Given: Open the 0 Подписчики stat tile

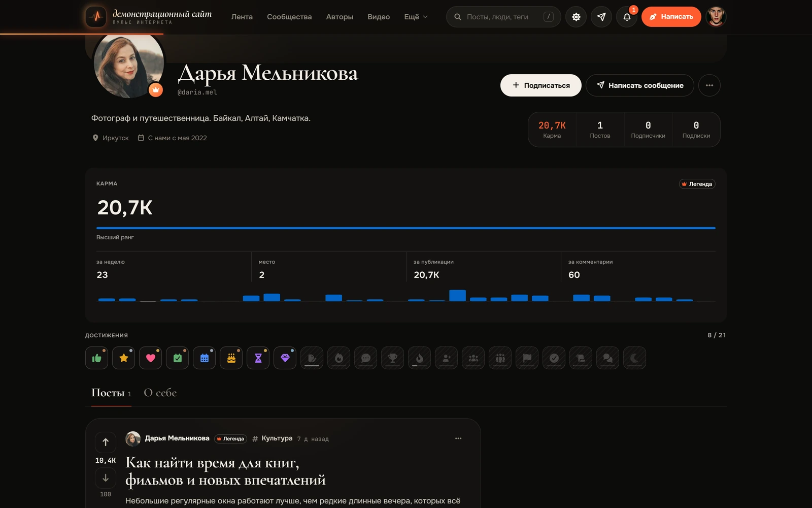Looking at the screenshot, I should click(x=648, y=130).
